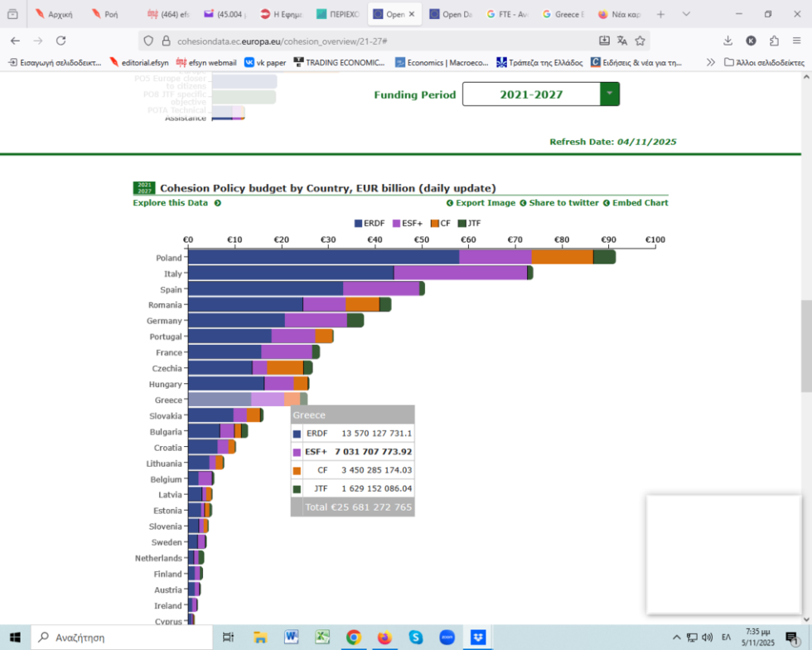Launch Word from the taskbar
The height and width of the screenshot is (650, 812).
292,637
